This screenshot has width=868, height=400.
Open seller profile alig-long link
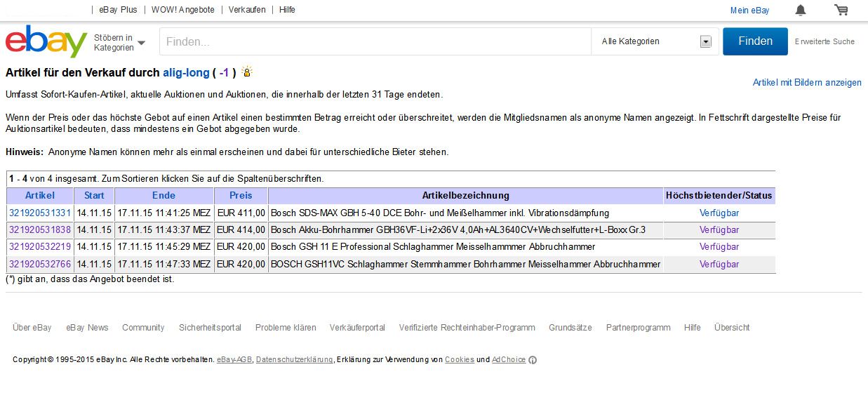(x=186, y=72)
